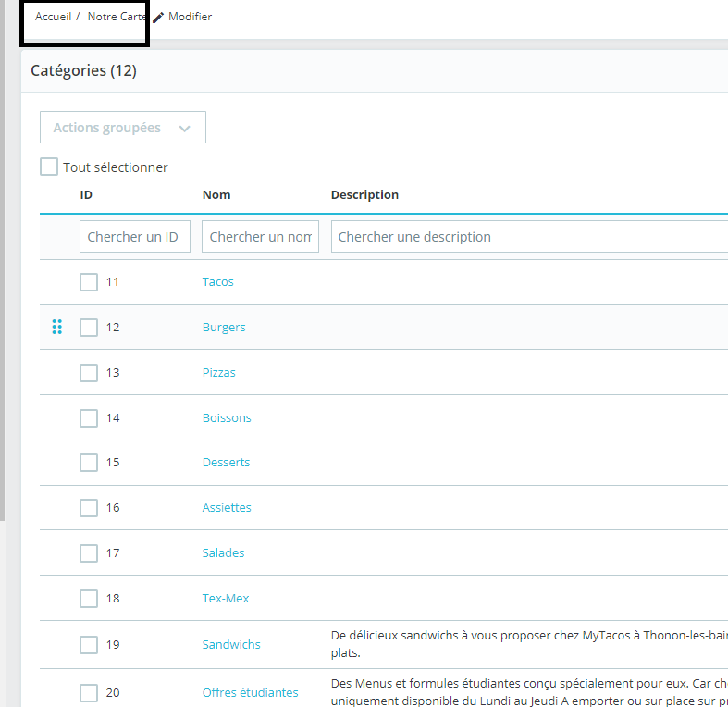Check the Sandwichs row checkbox

tap(89, 645)
